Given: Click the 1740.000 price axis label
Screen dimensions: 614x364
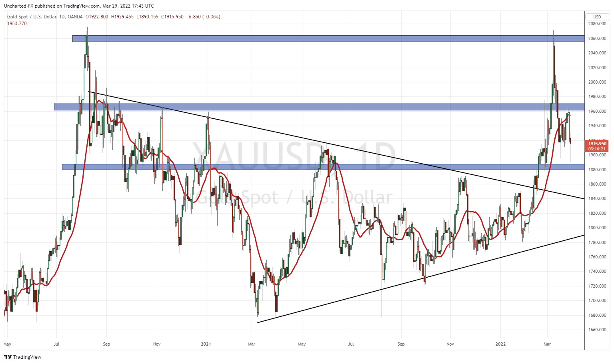Looking at the screenshot, I should coord(597,271).
